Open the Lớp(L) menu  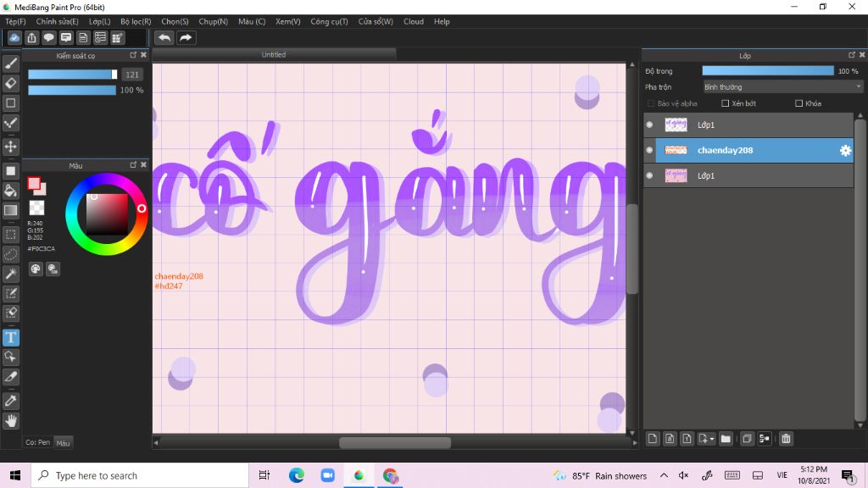point(100,21)
